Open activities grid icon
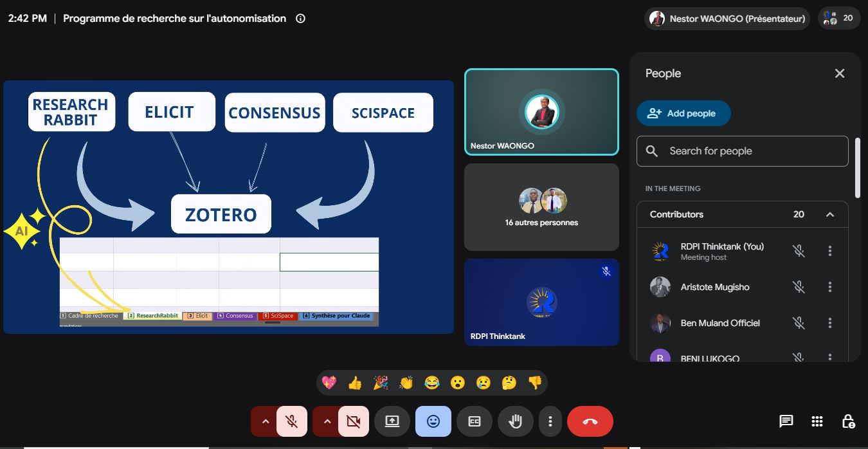Image resolution: width=868 pixels, height=449 pixels. tap(817, 421)
